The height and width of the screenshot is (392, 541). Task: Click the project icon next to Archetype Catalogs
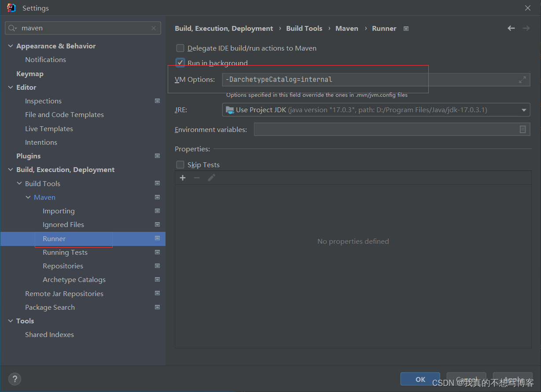tap(157, 279)
